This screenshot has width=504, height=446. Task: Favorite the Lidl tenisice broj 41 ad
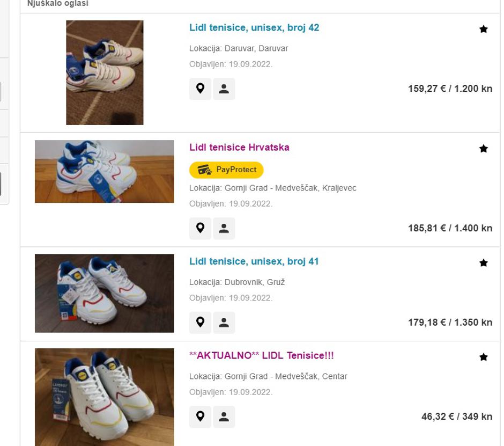pos(483,263)
